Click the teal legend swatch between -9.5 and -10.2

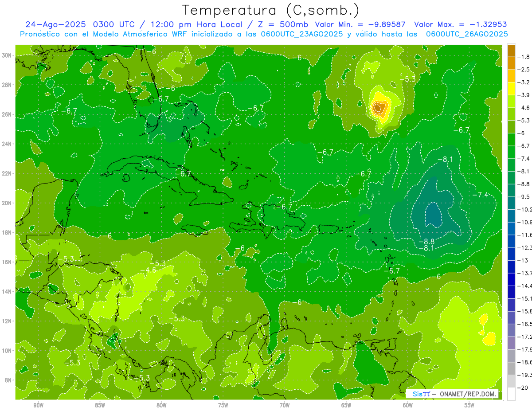[511, 203]
